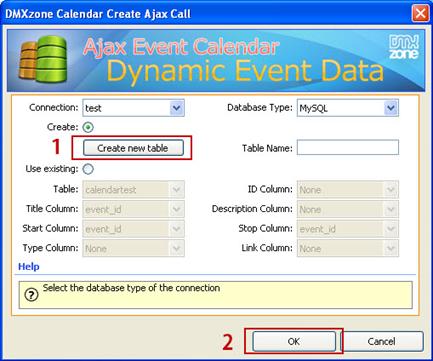Image resolution: width=433 pixels, height=361 pixels.
Task: Click the 'Select the database type of the connection' text
Action: 131,288
